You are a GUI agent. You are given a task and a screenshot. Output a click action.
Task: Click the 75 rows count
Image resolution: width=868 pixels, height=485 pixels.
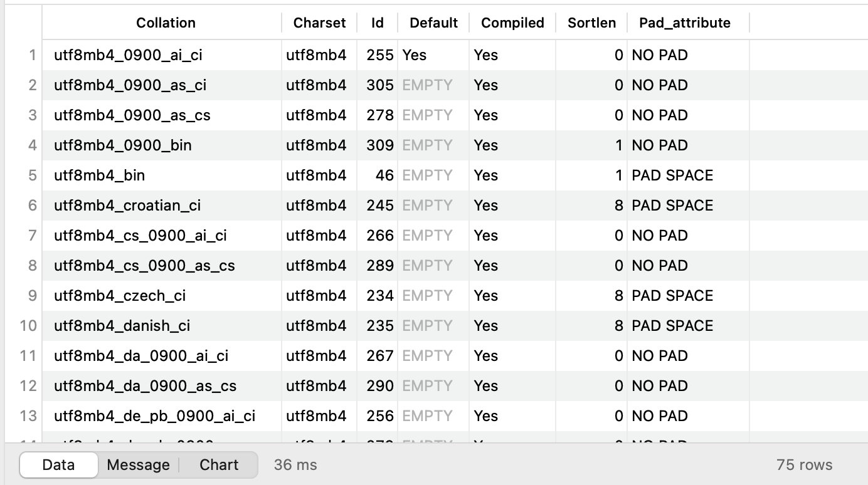(x=805, y=465)
